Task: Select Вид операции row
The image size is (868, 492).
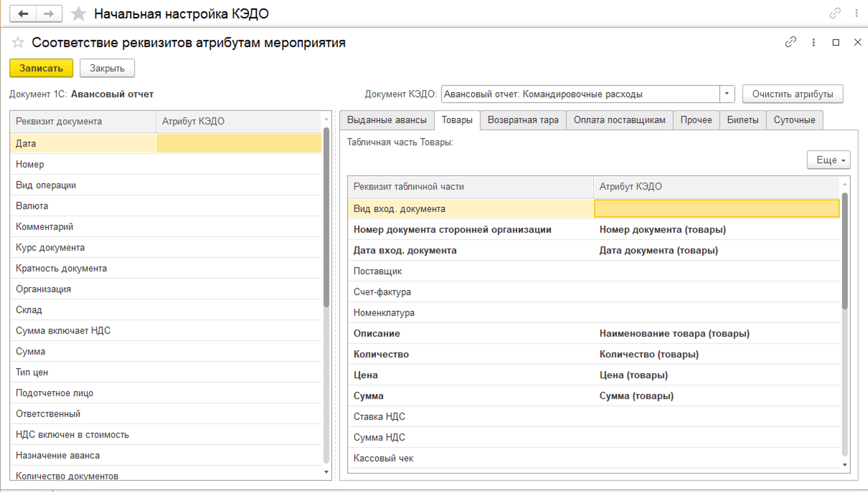Action: coord(166,185)
